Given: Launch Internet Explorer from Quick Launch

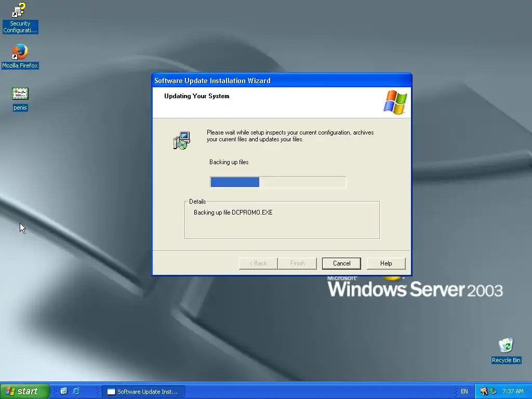Looking at the screenshot, I should (x=76, y=391).
